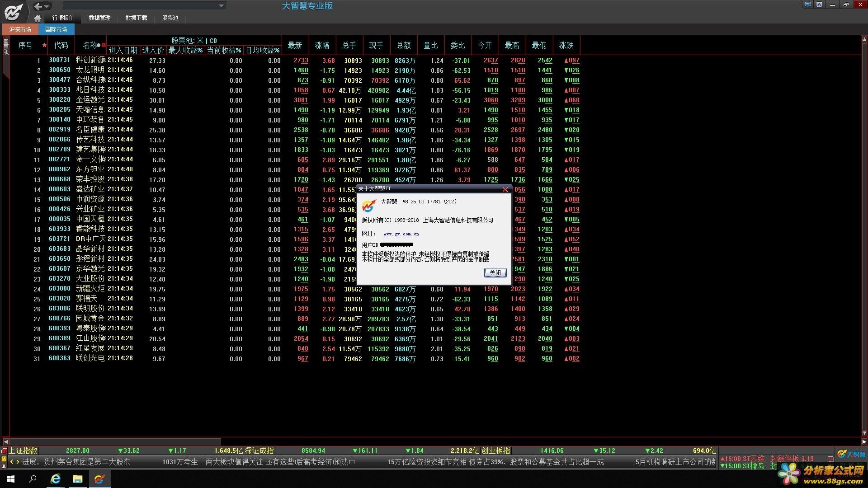Screen dimensions: 868x488
Task: Open the 数据下载 menu
Action: [136, 18]
